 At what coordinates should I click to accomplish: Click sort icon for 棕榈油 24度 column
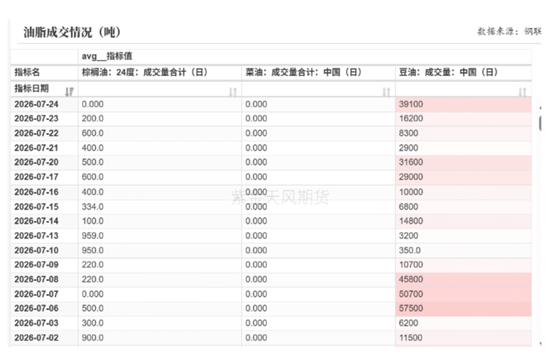pos(233,92)
